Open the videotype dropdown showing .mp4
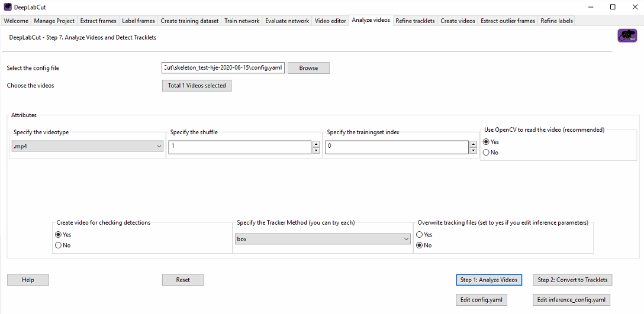The width and height of the screenshot is (644, 314). point(87,146)
